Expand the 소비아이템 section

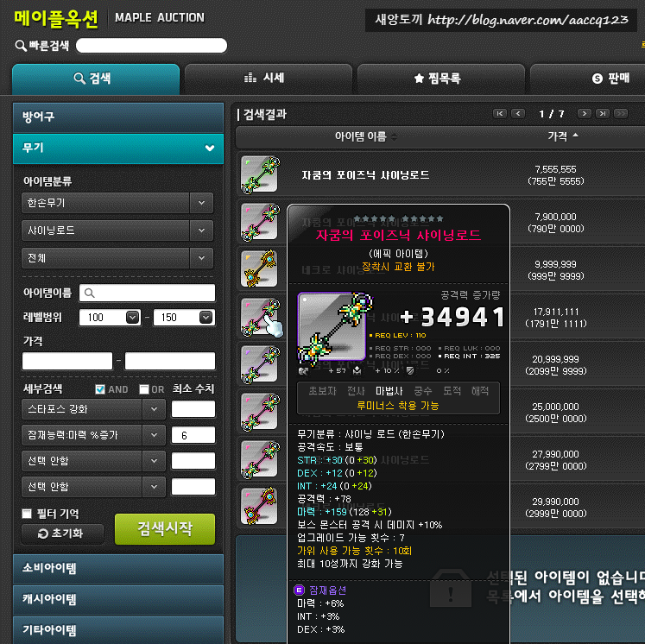pos(118,569)
